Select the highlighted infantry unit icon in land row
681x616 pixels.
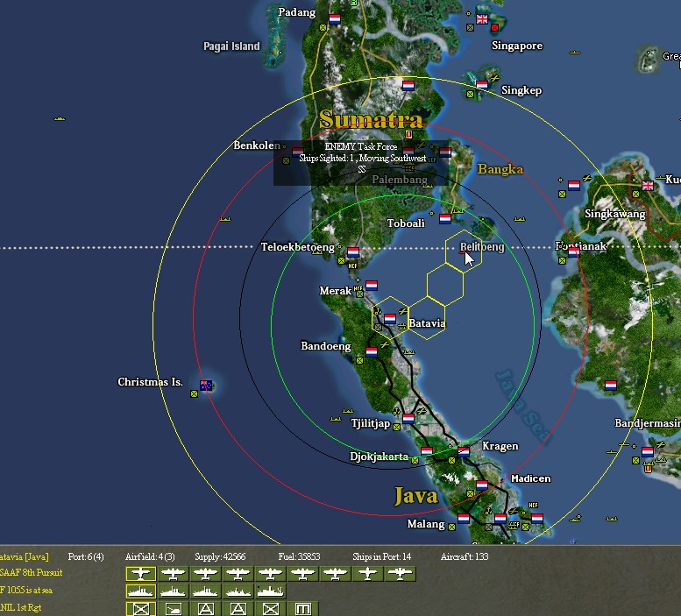tap(141, 609)
